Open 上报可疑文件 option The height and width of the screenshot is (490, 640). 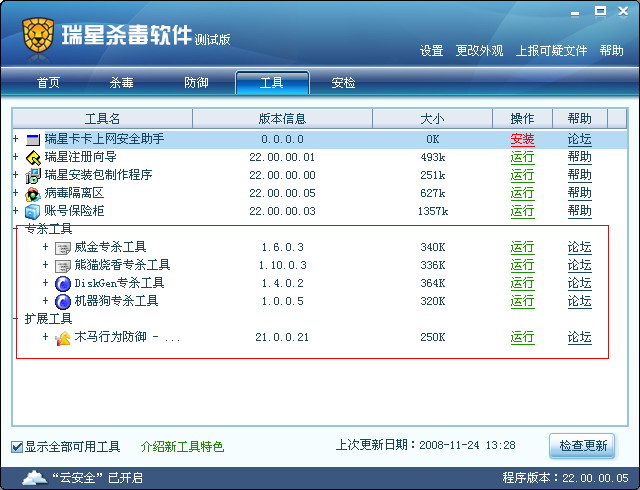click(x=551, y=51)
